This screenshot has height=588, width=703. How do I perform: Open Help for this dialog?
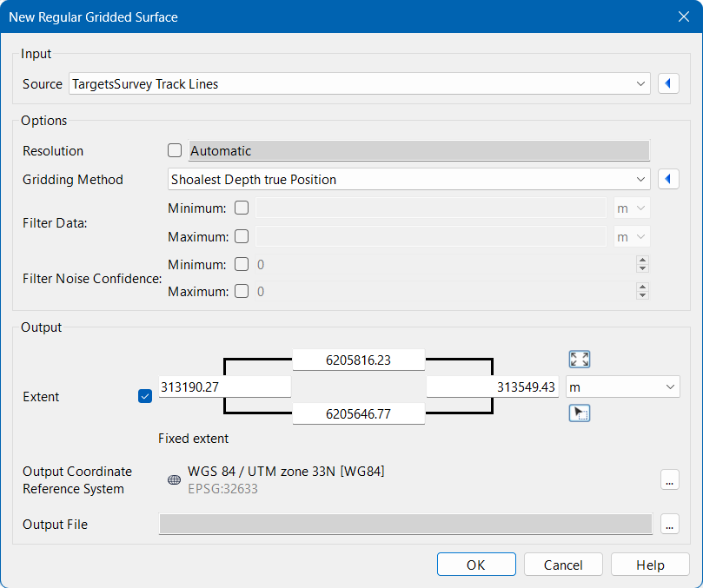tap(650, 565)
